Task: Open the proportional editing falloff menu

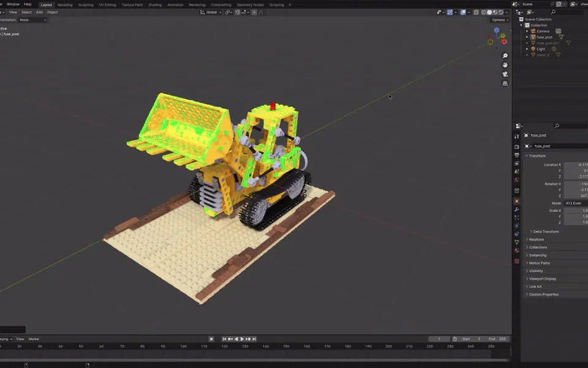Action: 261,12
